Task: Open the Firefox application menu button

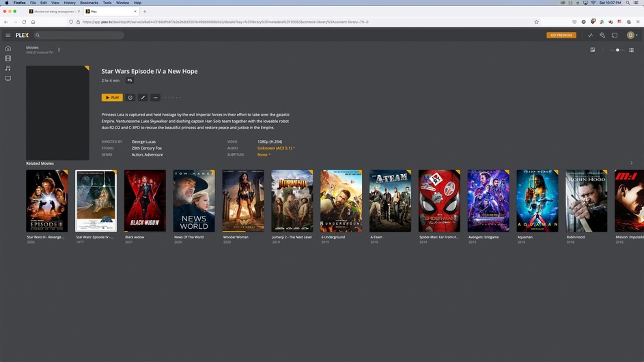Action: point(638,22)
